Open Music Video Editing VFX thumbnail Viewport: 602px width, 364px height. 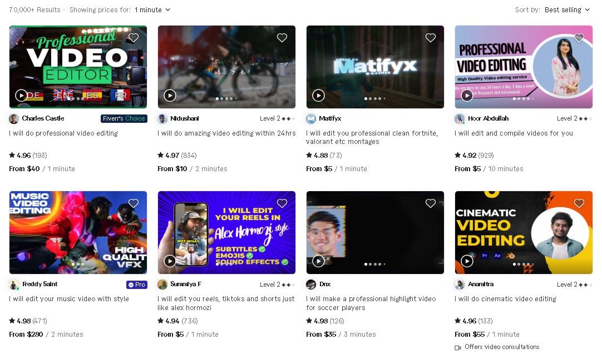78,232
